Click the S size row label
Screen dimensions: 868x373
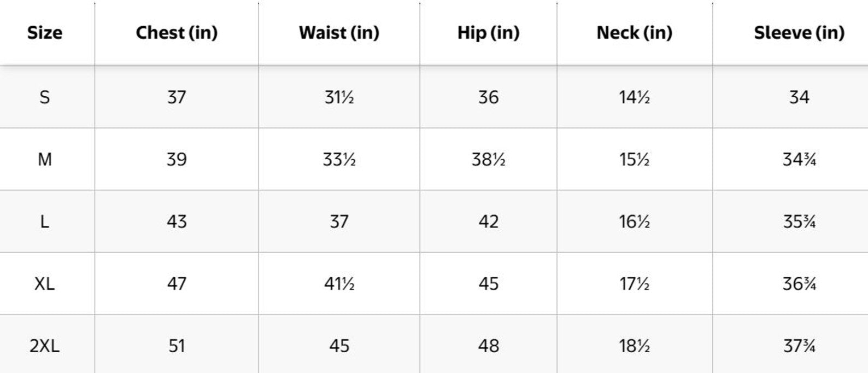pyautogui.click(x=45, y=97)
